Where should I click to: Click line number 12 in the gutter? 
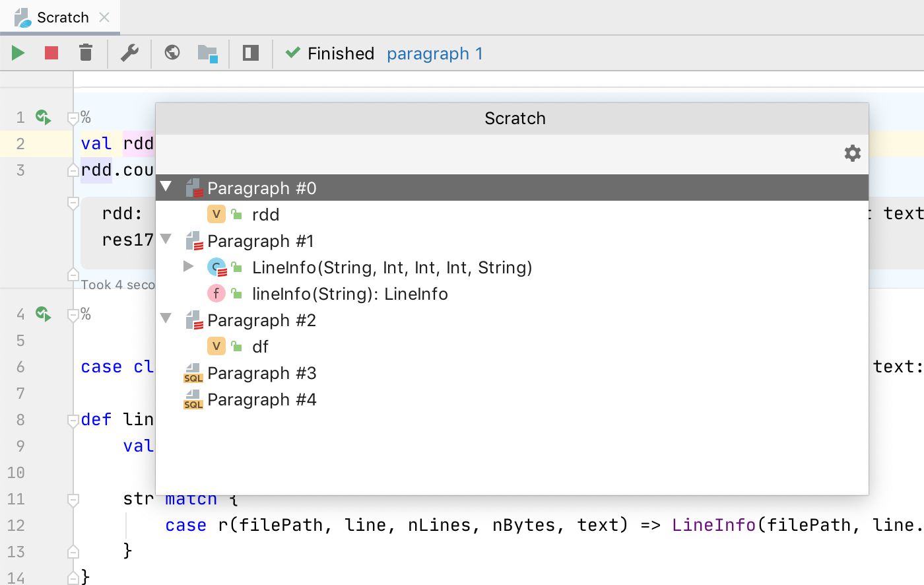point(16,526)
